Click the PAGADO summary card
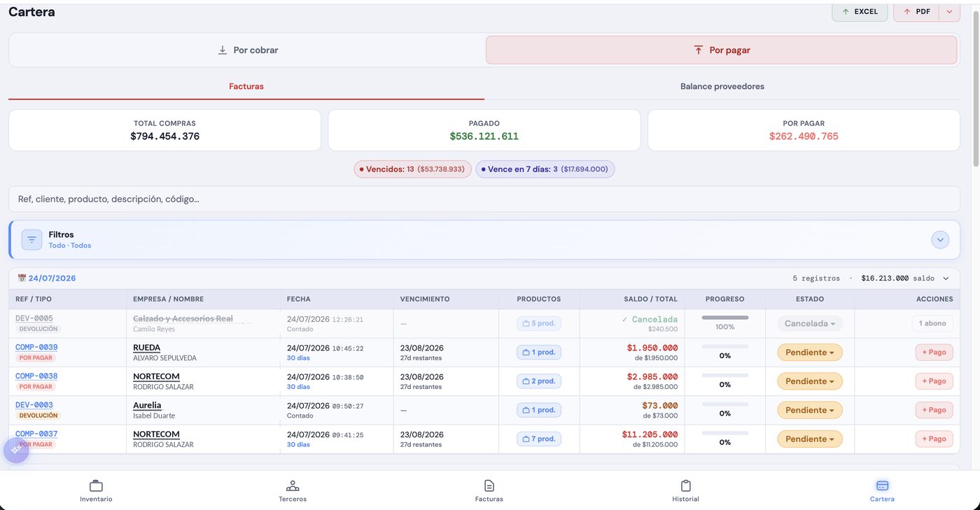Viewport: 980px width, 510px height. [484, 130]
